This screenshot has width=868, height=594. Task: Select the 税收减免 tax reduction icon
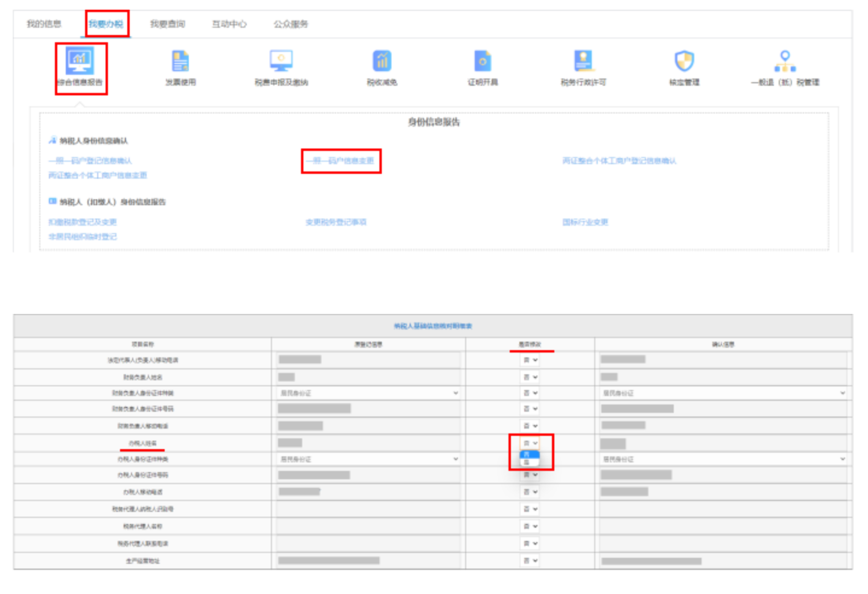tap(381, 62)
